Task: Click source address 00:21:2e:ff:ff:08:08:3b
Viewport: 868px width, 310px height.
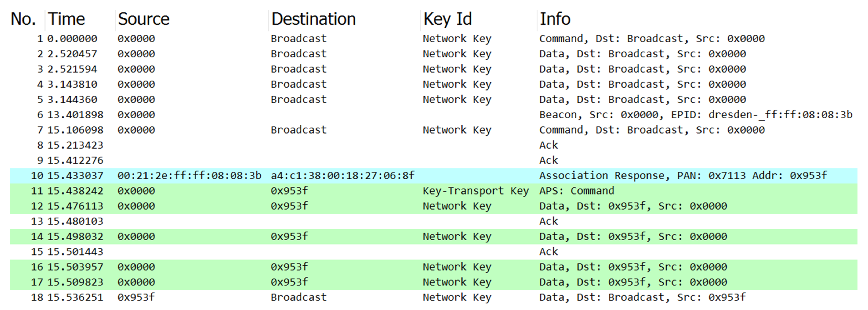Action: (189, 176)
